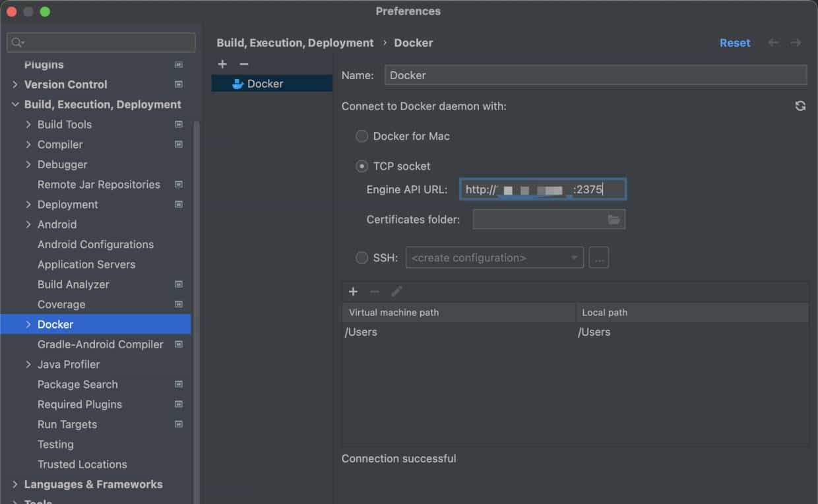The height and width of the screenshot is (504, 818).
Task: Click the Engine API URL field
Action: [542, 190]
